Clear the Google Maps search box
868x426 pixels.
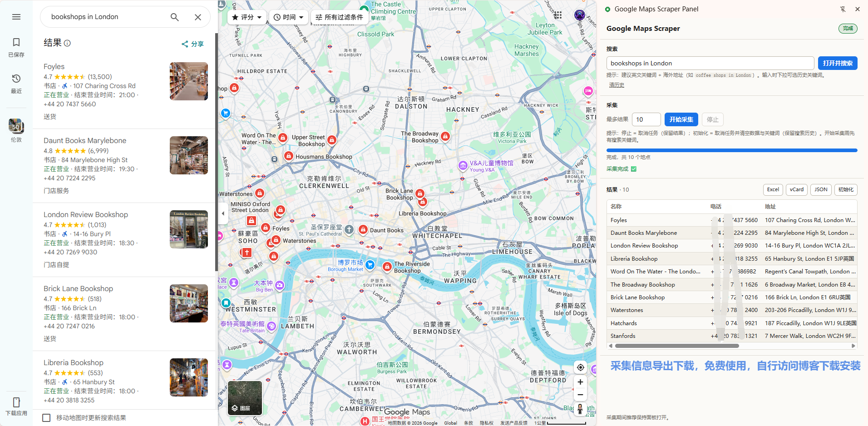point(198,17)
